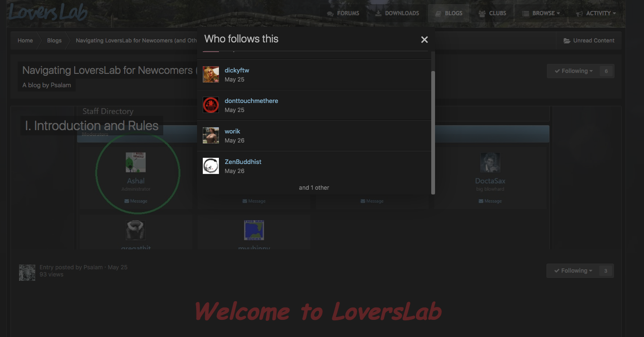Click entry follower count 3
The image size is (644, 337).
tap(606, 271)
